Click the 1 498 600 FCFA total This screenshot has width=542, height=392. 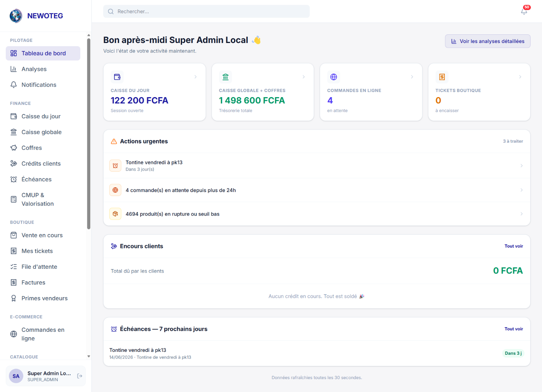pos(252,101)
